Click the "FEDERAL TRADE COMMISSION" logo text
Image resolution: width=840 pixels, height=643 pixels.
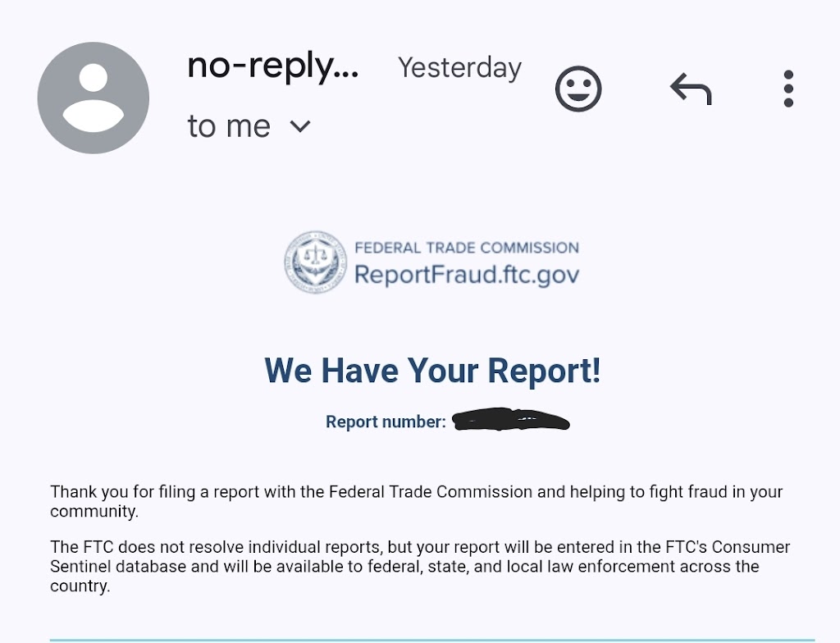click(x=466, y=248)
